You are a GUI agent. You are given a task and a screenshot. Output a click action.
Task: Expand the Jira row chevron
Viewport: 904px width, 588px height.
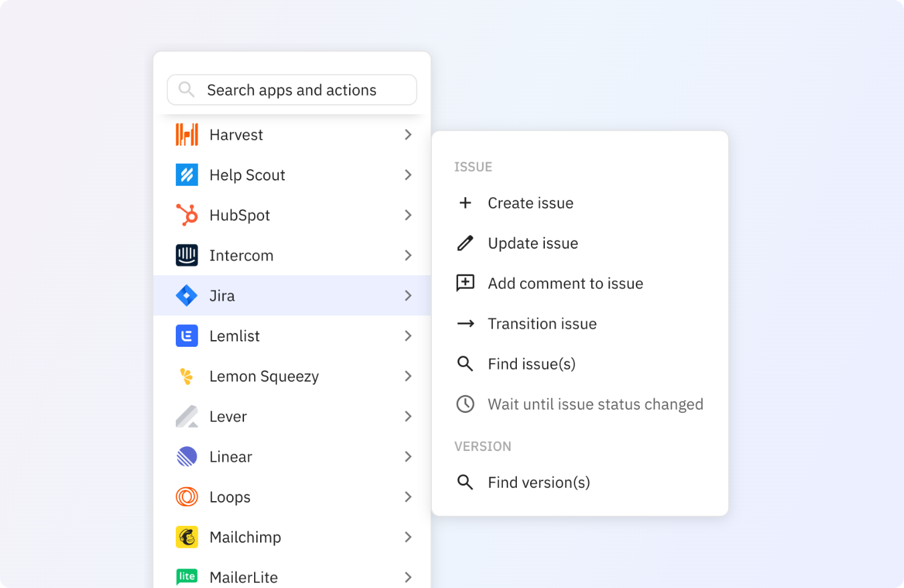click(408, 295)
